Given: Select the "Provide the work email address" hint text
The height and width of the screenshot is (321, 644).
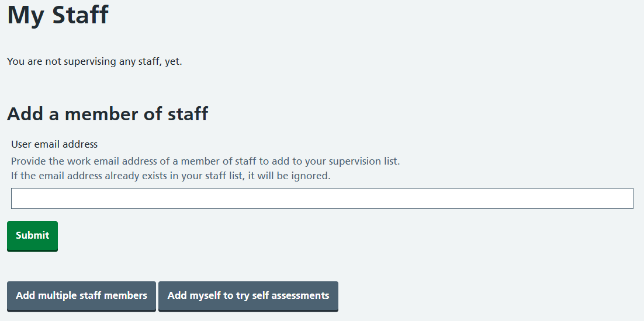Looking at the screenshot, I should tap(205, 161).
